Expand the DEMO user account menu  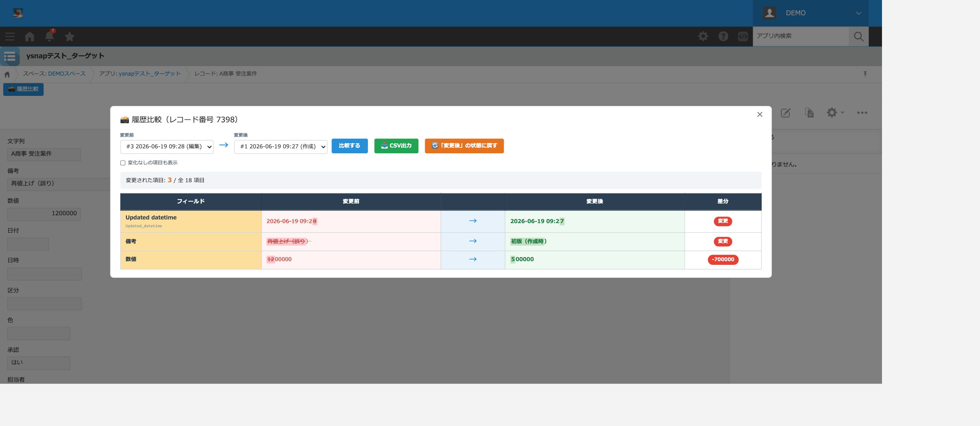point(810,13)
